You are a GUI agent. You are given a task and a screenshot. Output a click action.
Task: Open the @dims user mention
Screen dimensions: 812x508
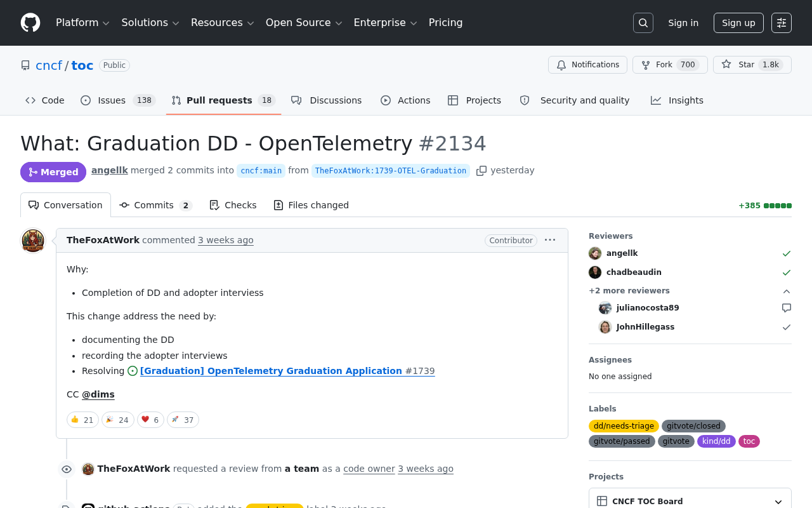click(x=98, y=394)
